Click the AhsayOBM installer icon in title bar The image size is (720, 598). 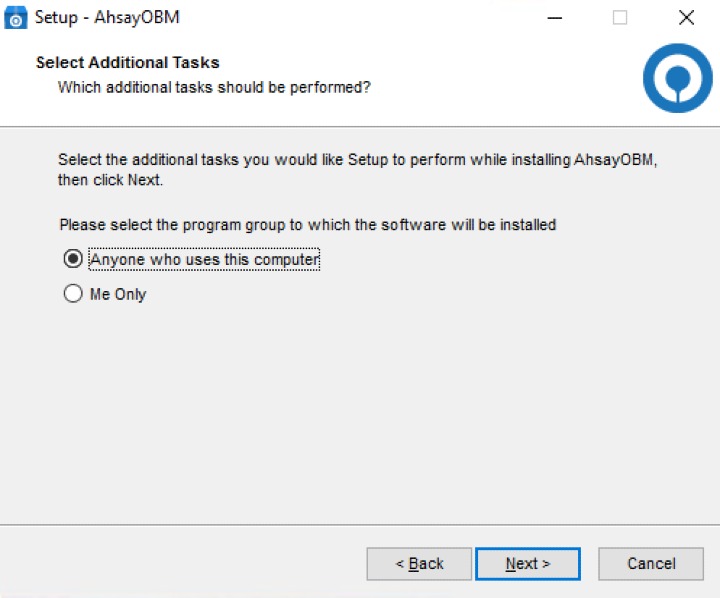click(16, 18)
